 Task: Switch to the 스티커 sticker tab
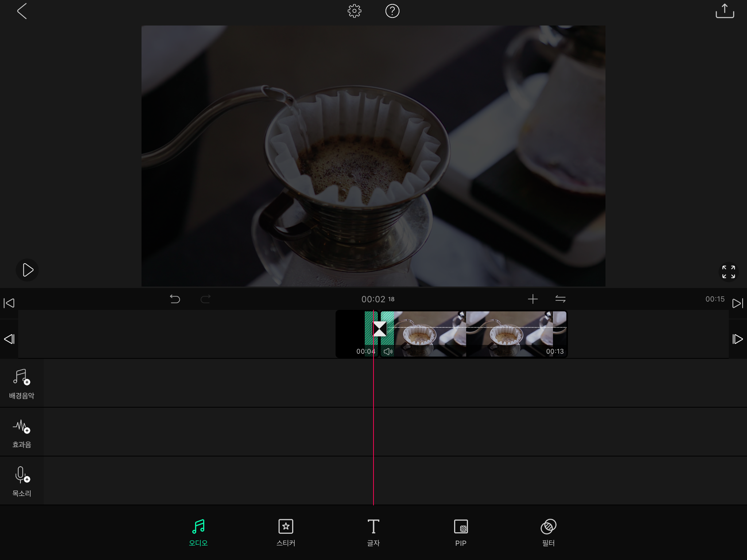tap(286, 532)
